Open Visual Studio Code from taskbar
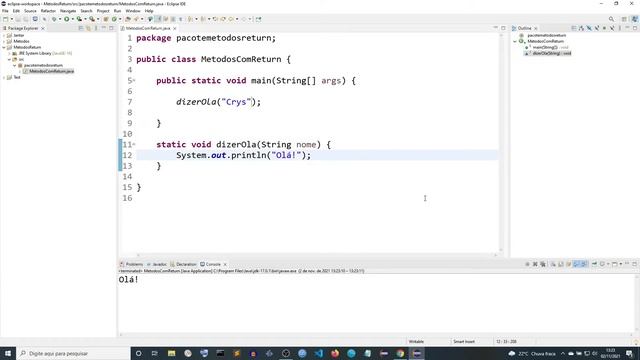The width and height of the screenshot is (640, 360). (318, 353)
